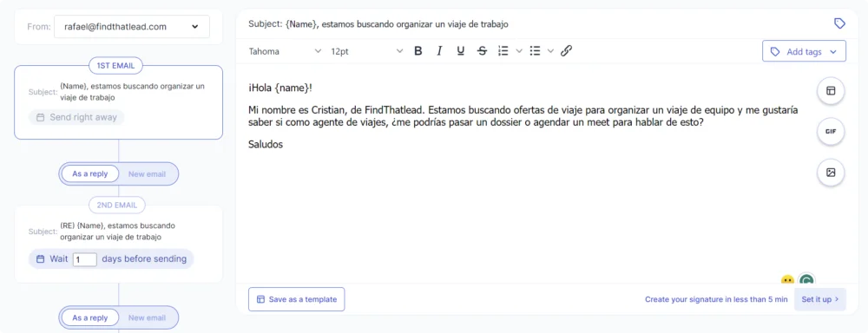
Task: Apply strikethrough formatting
Action: tap(482, 51)
